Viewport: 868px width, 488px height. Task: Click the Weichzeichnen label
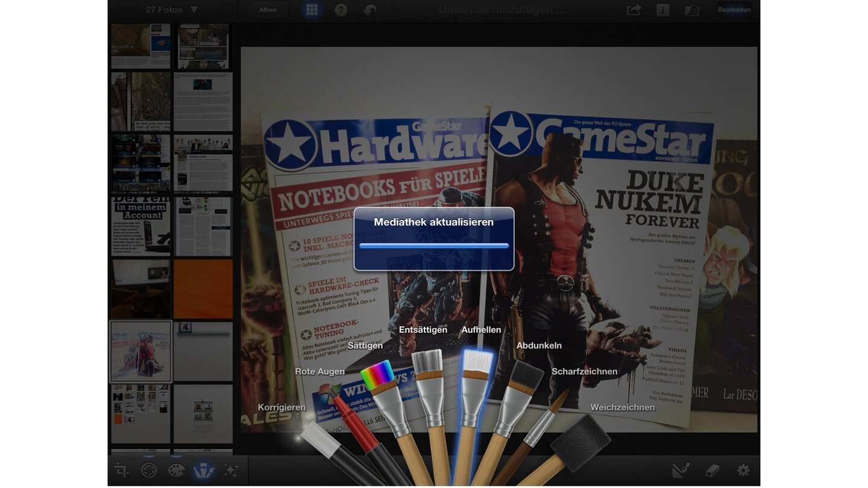click(622, 407)
